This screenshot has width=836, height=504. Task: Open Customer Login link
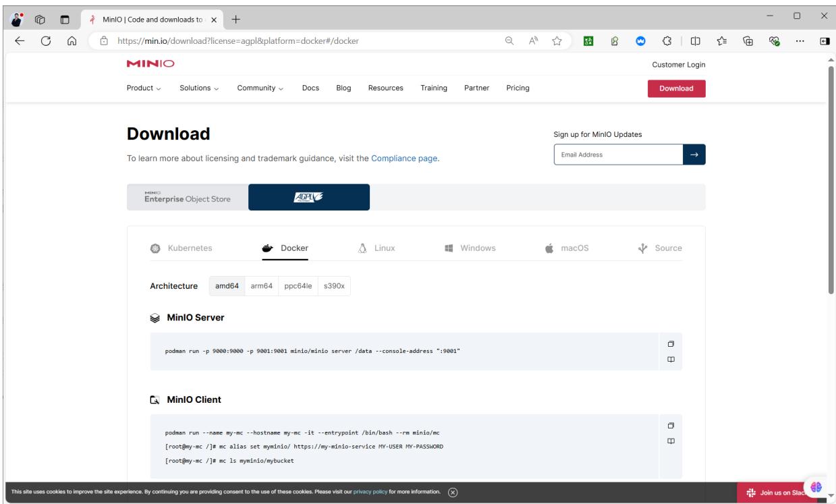coord(679,65)
